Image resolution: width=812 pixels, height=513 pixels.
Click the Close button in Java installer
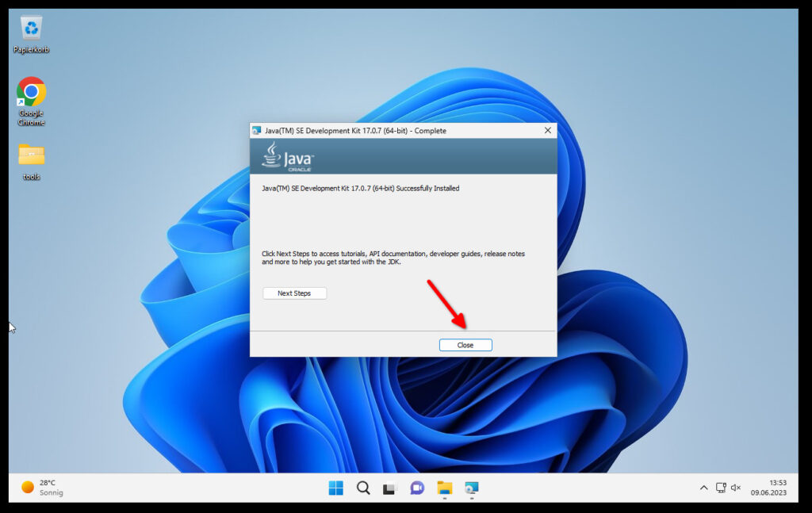click(x=465, y=345)
